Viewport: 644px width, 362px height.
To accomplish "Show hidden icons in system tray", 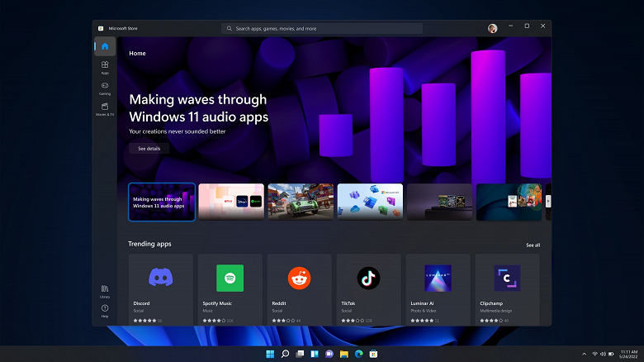I will [584, 354].
